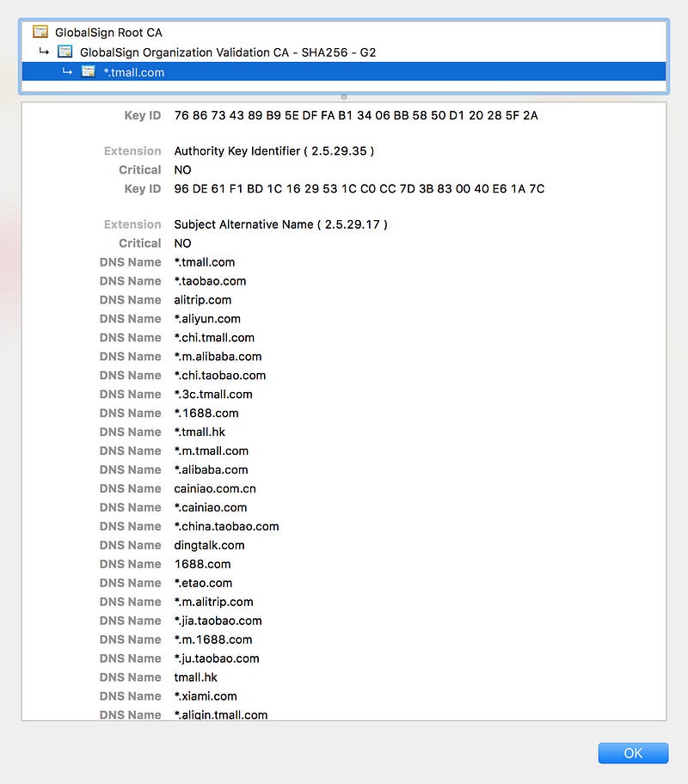The width and height of the screenshot is (688, 784).
Task: Click the DNS Name value *.taobao.com
Action: (x=210, y=281)
